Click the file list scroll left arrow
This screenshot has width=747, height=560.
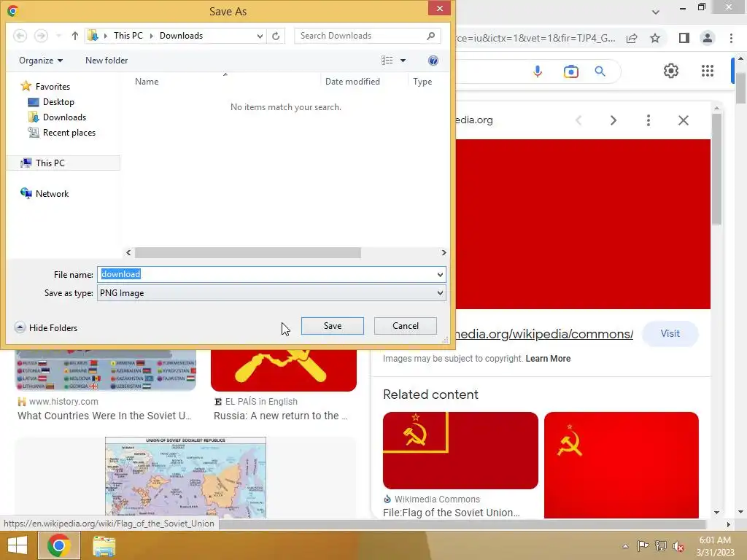click(x=128, y=253)
